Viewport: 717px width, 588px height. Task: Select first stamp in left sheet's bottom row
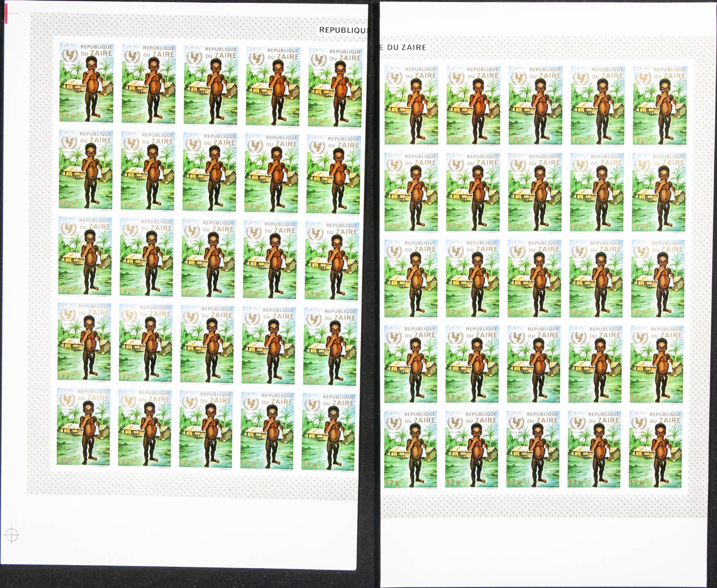coord(83,427)
